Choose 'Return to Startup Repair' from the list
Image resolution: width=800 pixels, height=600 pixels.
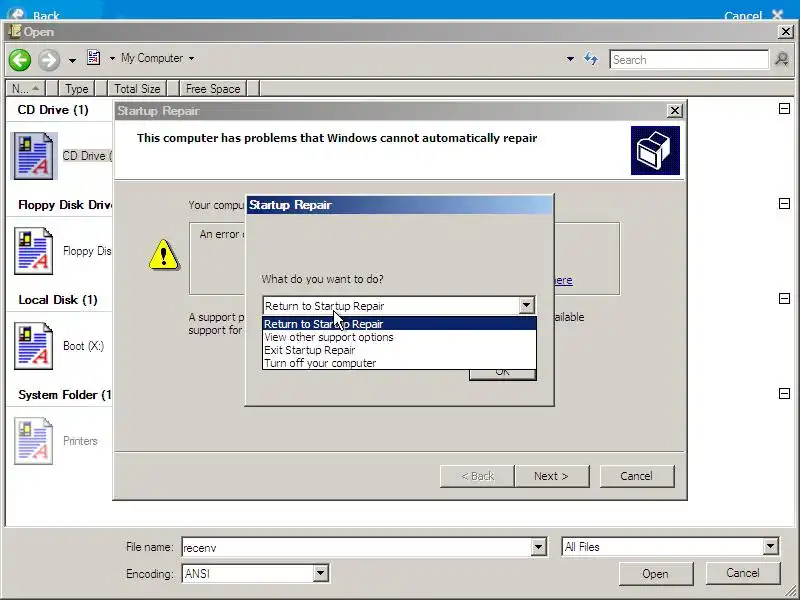(x=399, y=324)
